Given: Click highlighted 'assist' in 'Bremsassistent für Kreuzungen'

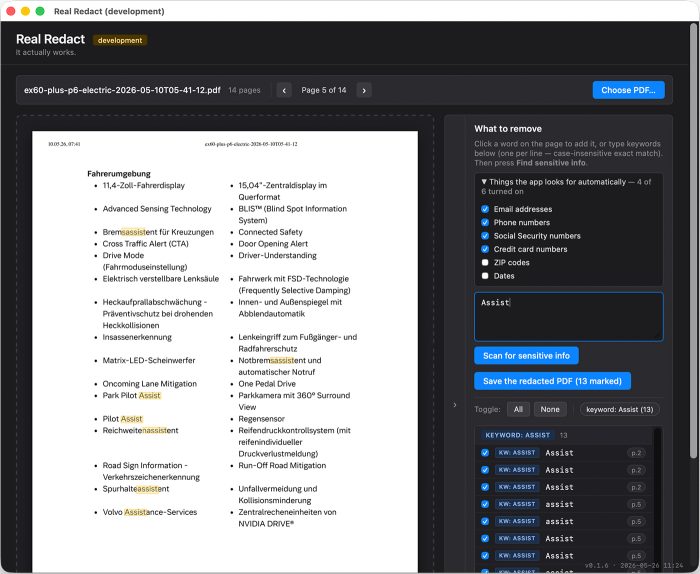Looking at the screenshot, I should click(x=133, y=232).
